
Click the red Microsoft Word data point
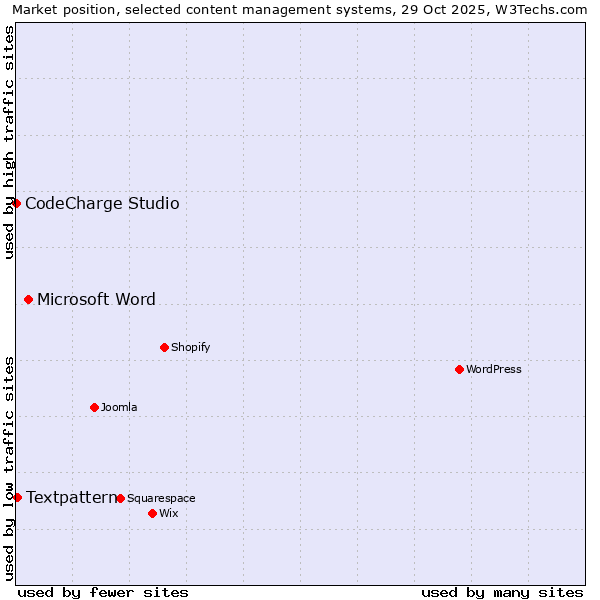[28, 299]
